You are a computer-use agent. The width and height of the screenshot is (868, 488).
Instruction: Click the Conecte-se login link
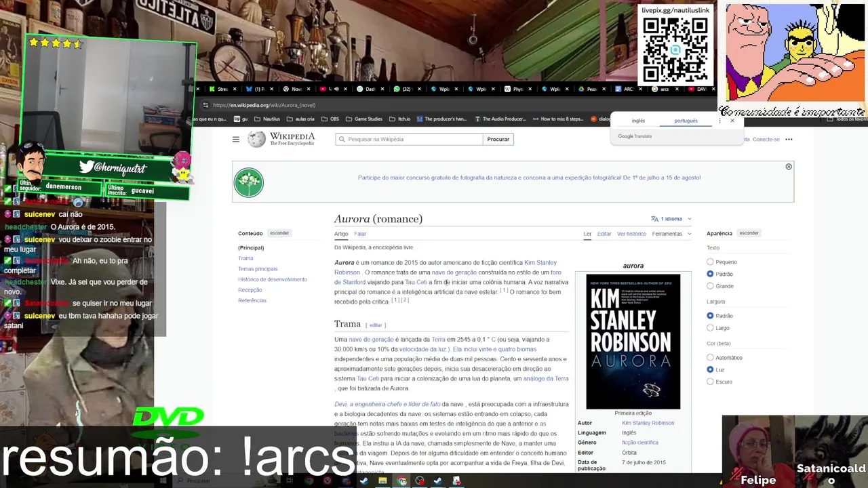766,140
